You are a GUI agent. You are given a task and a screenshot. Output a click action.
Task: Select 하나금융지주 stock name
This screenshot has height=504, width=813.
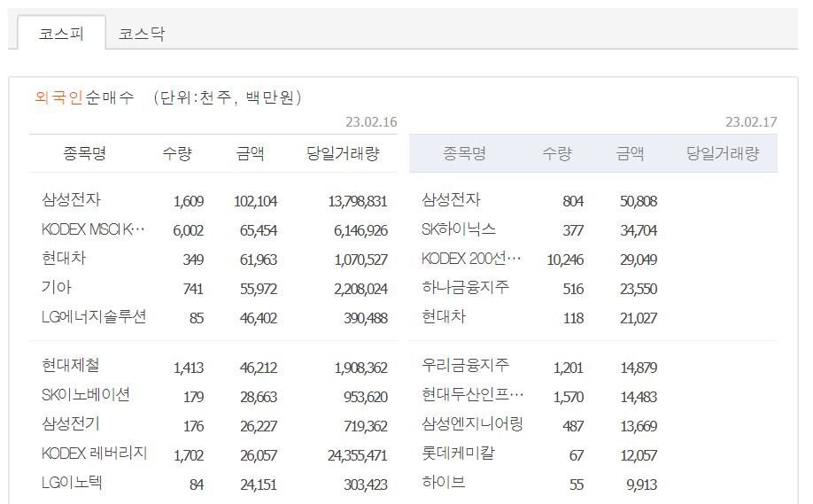466,287
